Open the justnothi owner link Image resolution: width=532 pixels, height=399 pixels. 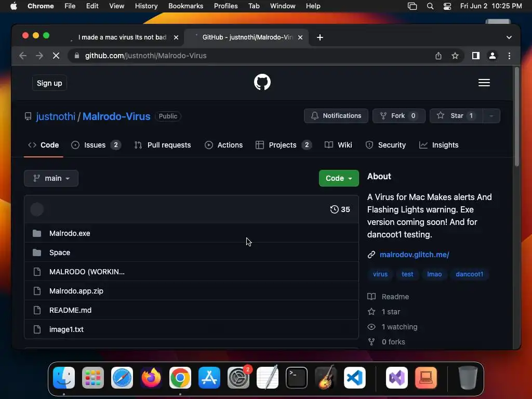click(56, 116)
